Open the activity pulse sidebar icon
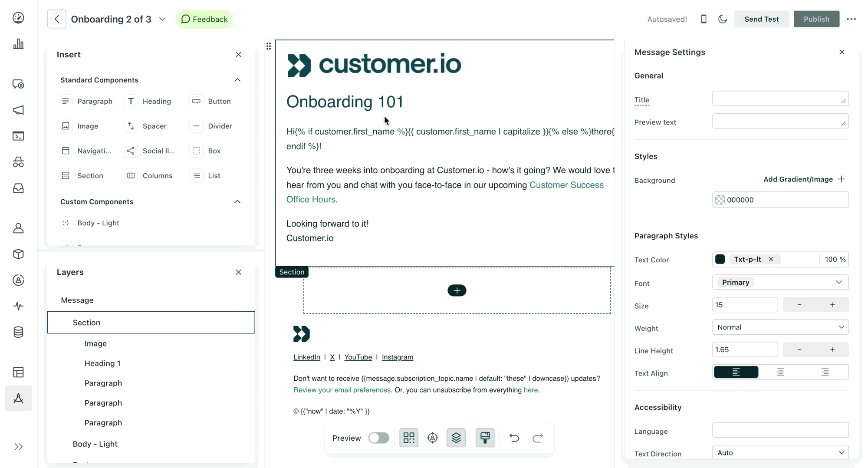 18,306
